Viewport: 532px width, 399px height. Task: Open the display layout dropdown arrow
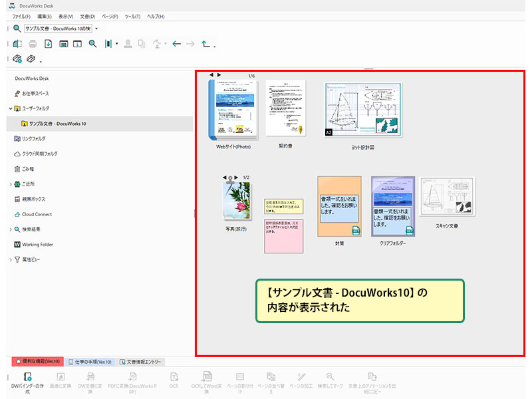tap(117, 44)
